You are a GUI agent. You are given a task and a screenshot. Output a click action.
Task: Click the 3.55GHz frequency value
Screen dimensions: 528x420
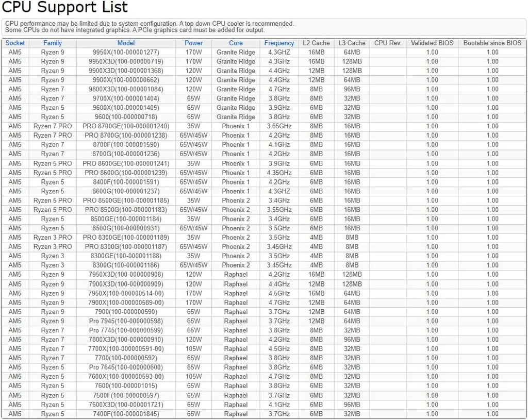coord(279,210)
